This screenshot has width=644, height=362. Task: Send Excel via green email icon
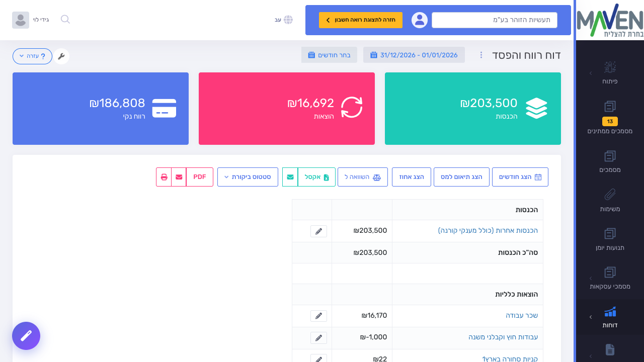[x=290, y=177]
